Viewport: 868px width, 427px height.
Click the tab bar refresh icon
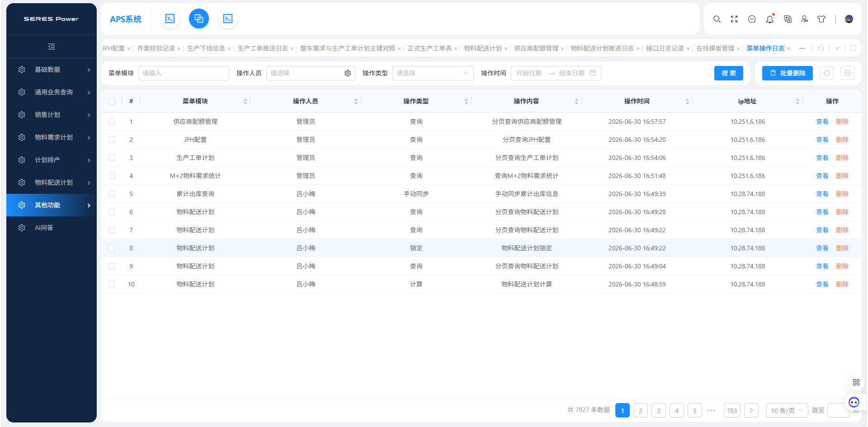[x=821, y=48]
